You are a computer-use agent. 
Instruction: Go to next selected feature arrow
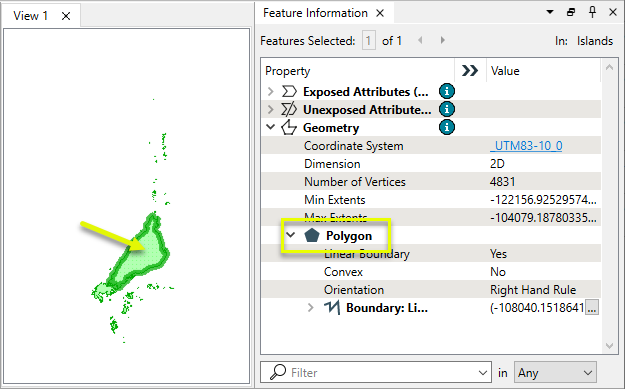442,40
